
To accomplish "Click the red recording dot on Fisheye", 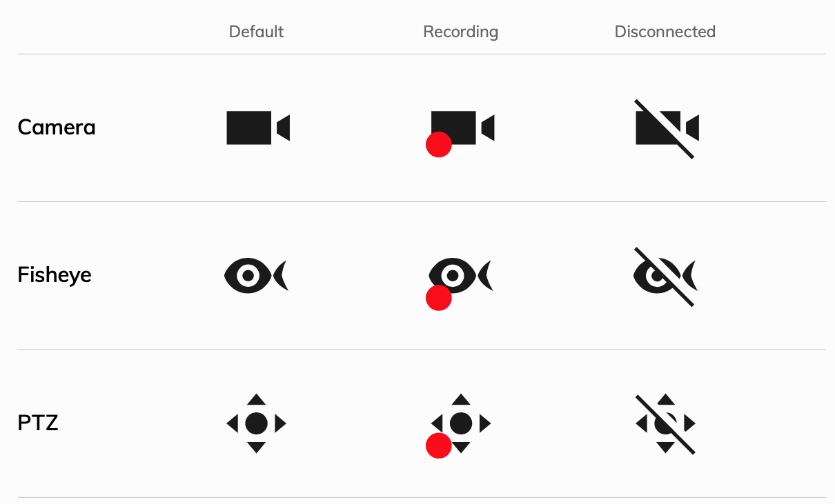I will pyautogui.click(x=439, y=298).
